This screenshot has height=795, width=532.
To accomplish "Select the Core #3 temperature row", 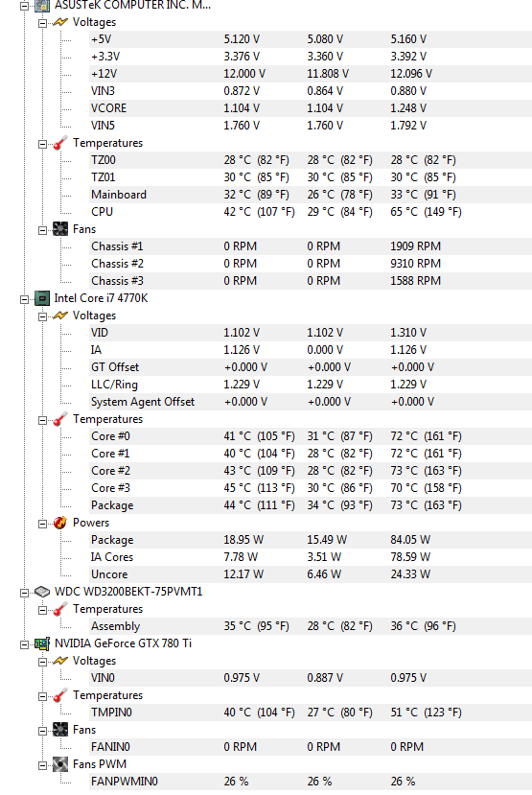I will (x=310, y=488).
